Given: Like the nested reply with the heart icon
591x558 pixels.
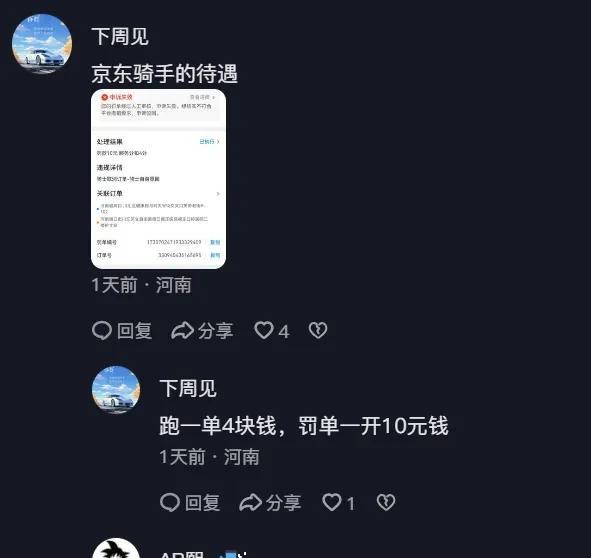Looking at the screenshot, I should pos(332,502).
